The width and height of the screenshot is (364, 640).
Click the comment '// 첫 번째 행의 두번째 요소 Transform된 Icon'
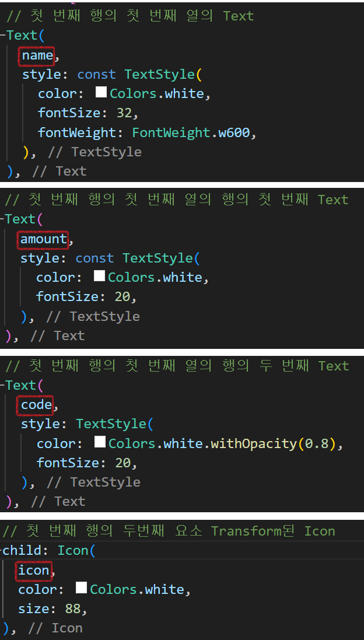[169, 531]
